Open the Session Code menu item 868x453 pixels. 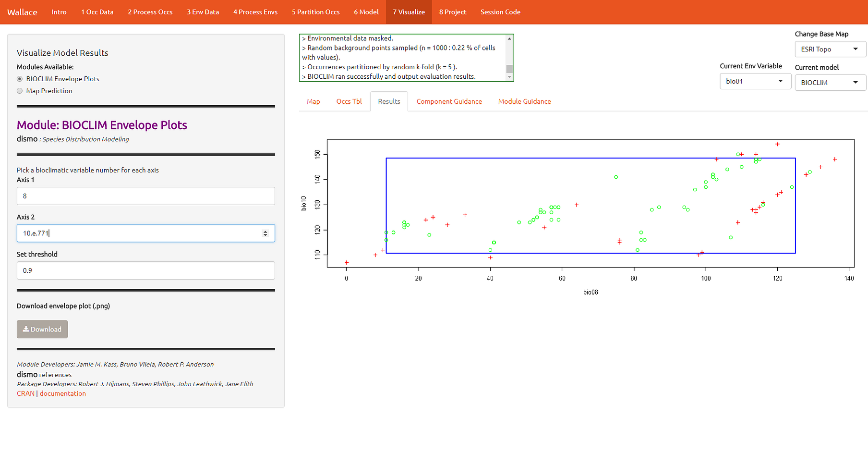500,12
